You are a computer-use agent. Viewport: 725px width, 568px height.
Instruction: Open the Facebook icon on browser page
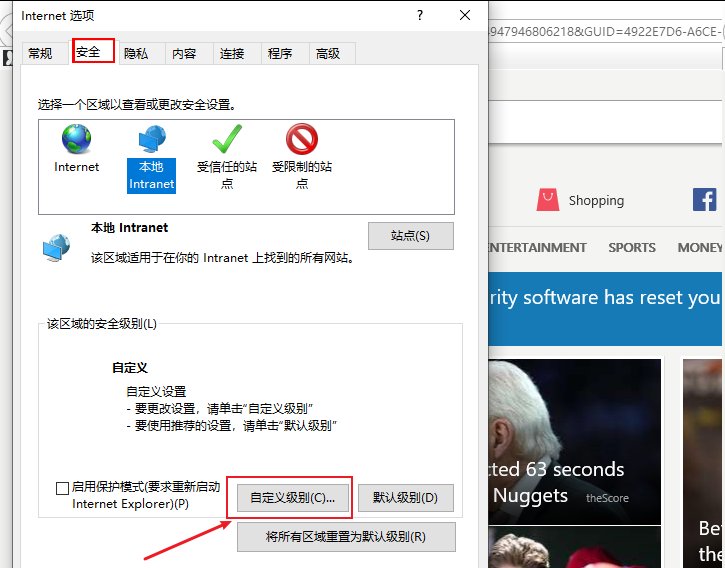tap(705, 200)
